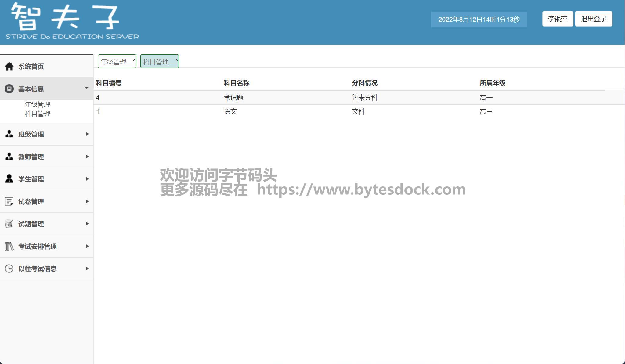Select the 语文 subject row
The height and width of the screenshot is (364, 625).
click(x=230, y=112)
